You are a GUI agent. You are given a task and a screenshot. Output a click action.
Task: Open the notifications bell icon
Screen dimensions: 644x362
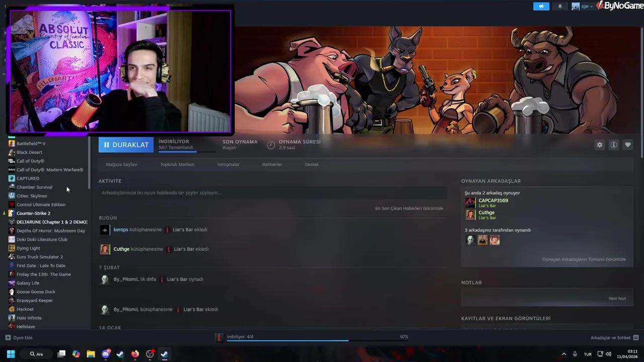coord(560,7)
